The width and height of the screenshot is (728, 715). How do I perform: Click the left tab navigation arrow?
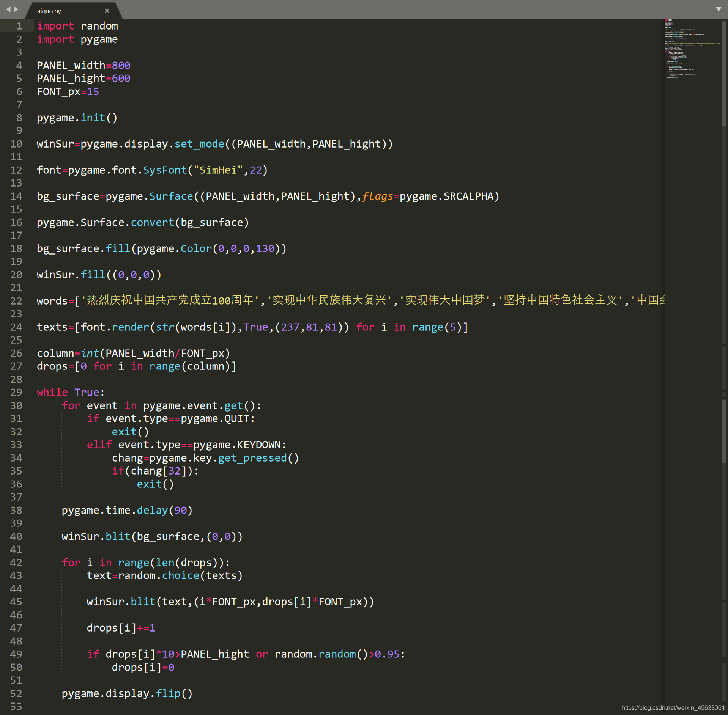point(8,9)
